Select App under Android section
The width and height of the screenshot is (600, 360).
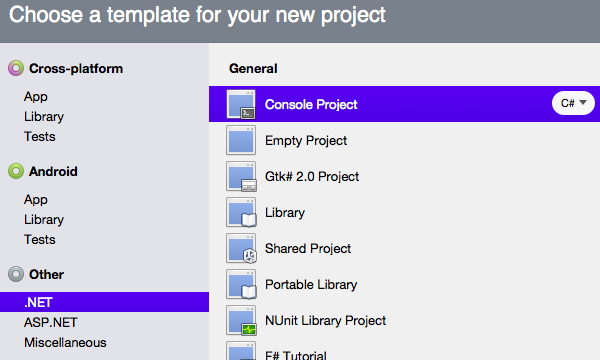point(36,199)
